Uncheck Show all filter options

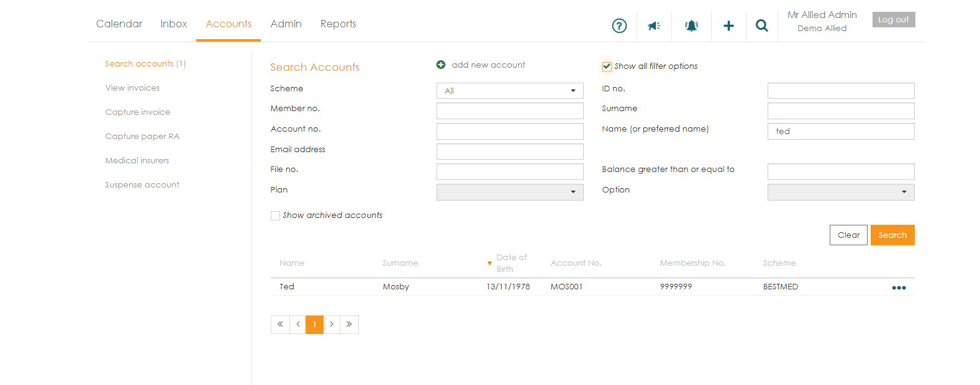607,66
